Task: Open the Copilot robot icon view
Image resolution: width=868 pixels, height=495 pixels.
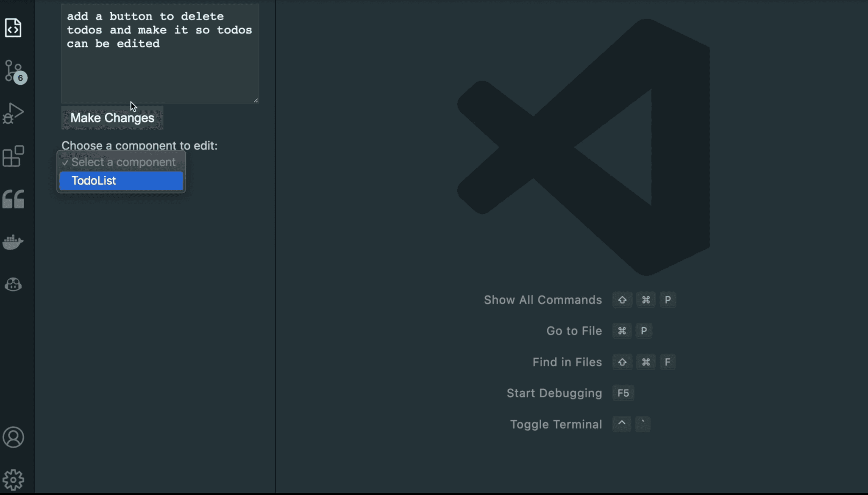Action: point(13,284)
